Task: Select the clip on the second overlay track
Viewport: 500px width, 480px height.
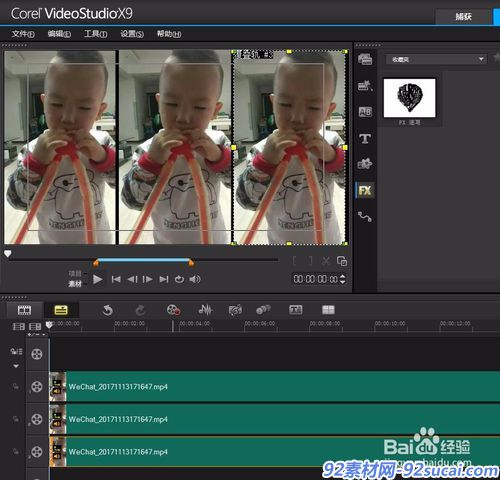Action: point(274,419)
